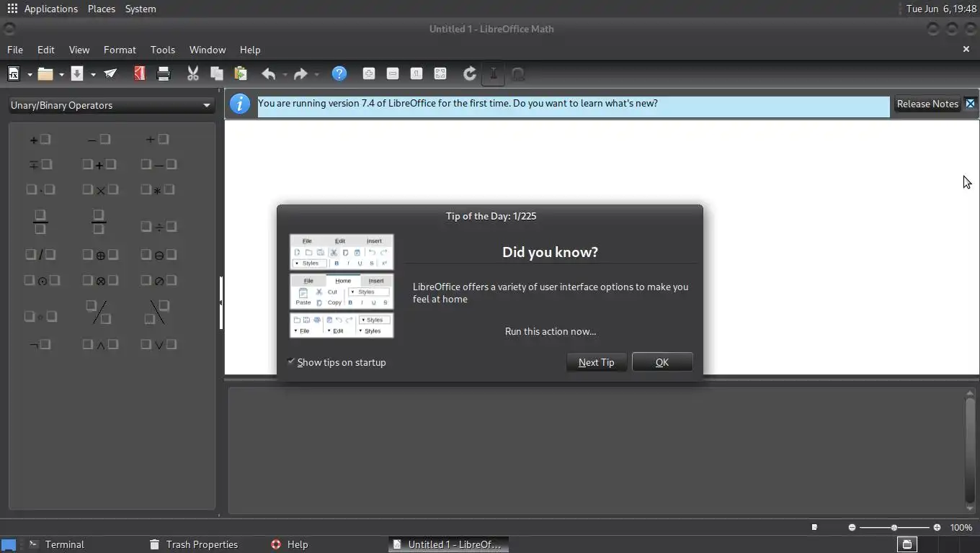This screenshot has width=980, height=553.
Task: Expand the Save dropdown arrow
Action: [93, 74]
